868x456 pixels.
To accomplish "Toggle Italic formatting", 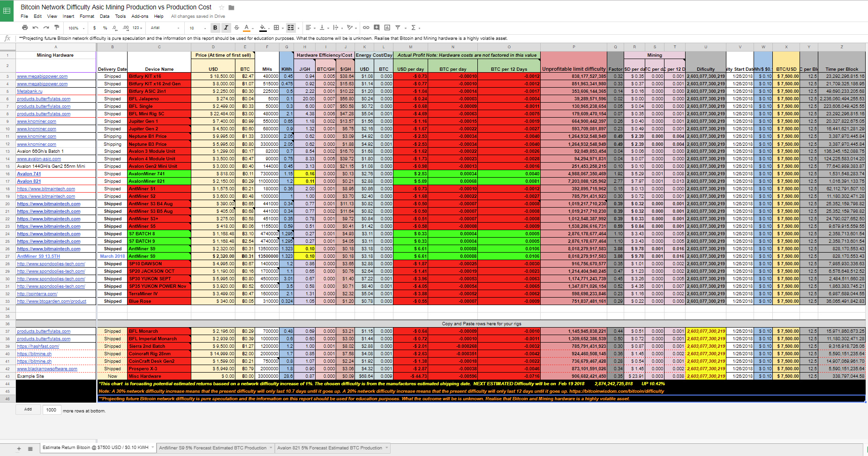I will (226, 28).
